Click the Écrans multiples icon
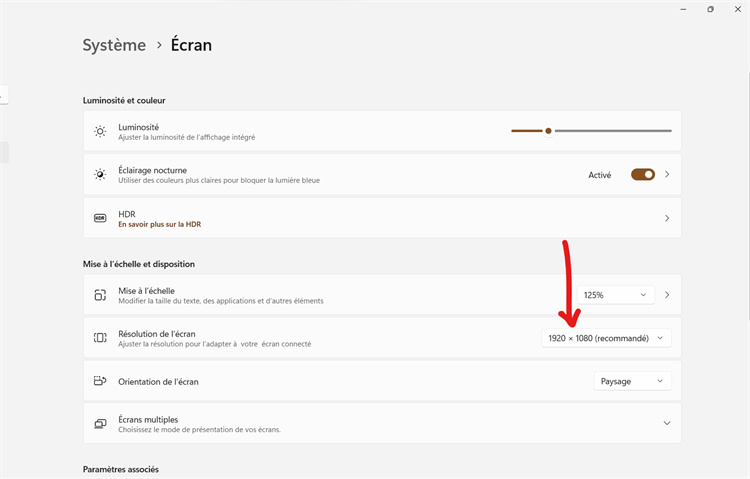Screen dimensions: 750x479 point(100,424)
